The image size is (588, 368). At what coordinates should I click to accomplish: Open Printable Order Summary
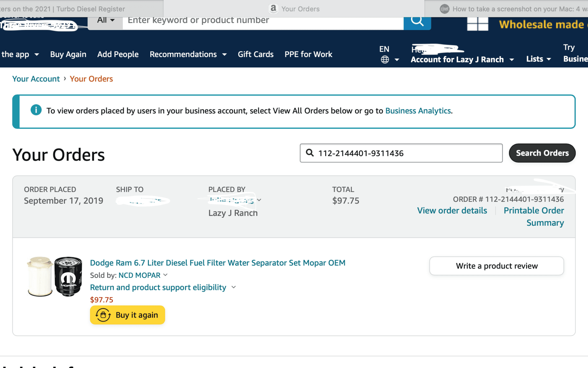tap(534, 217)
